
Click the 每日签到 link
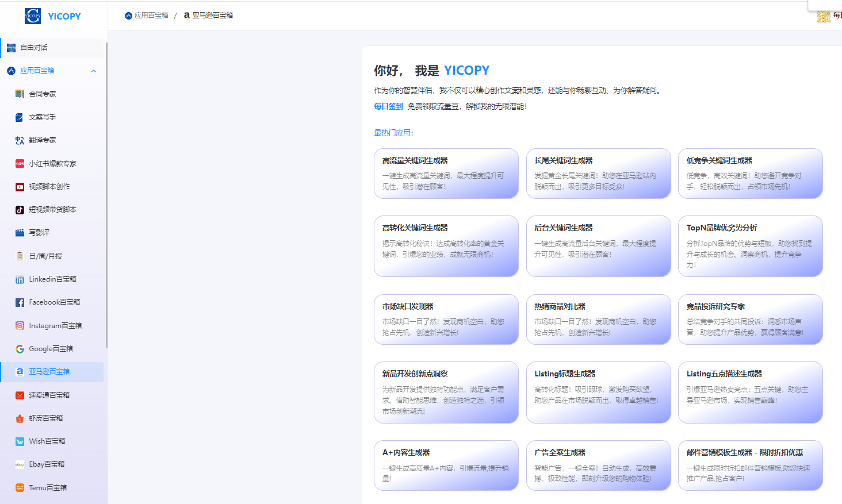coord(388,106)
